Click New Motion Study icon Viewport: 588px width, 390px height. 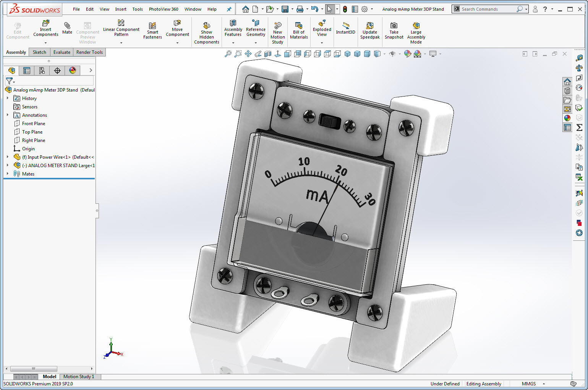pyautogui.click(x=278, y=26)
